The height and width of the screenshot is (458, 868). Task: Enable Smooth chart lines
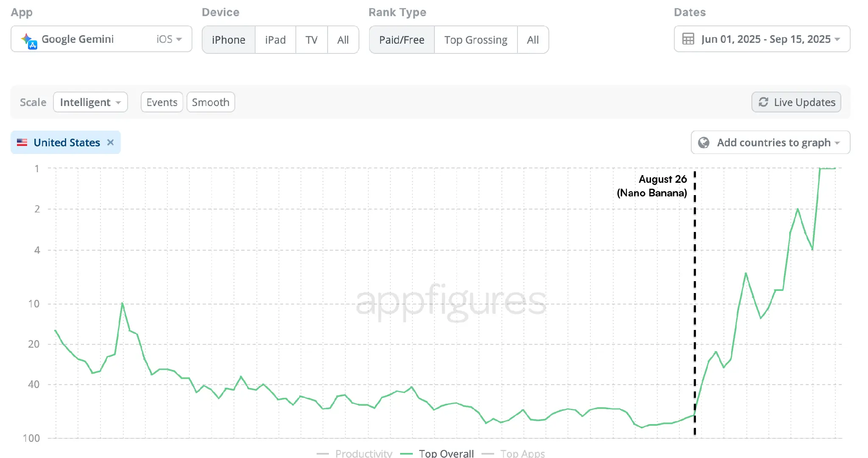(211, 102)
